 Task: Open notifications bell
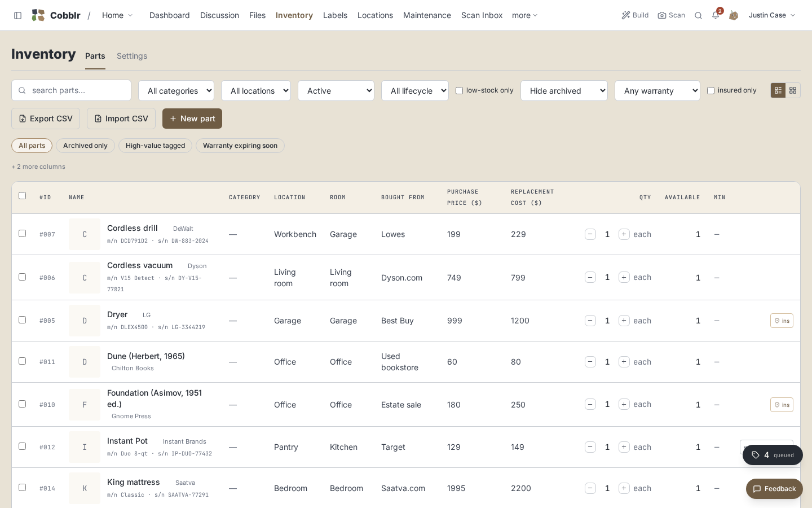point(716,15)
